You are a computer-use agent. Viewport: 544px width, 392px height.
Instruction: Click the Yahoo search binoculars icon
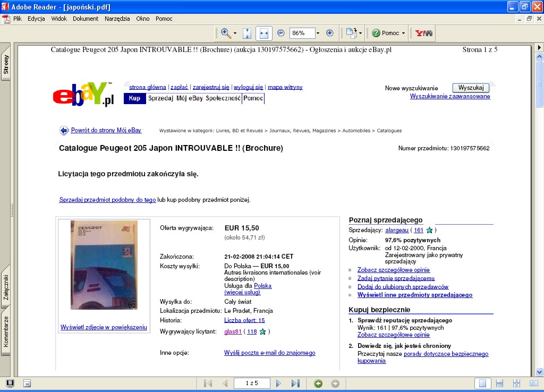coord(423,33)
